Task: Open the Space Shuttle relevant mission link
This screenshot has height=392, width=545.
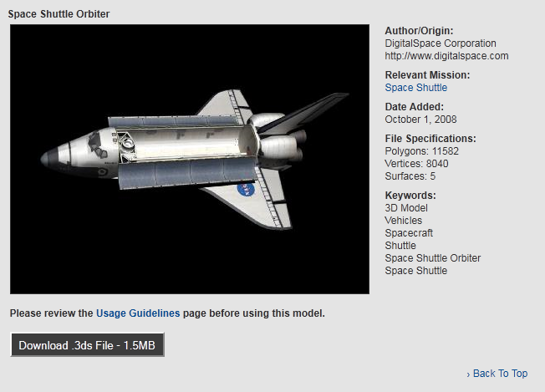Action: 415,88
